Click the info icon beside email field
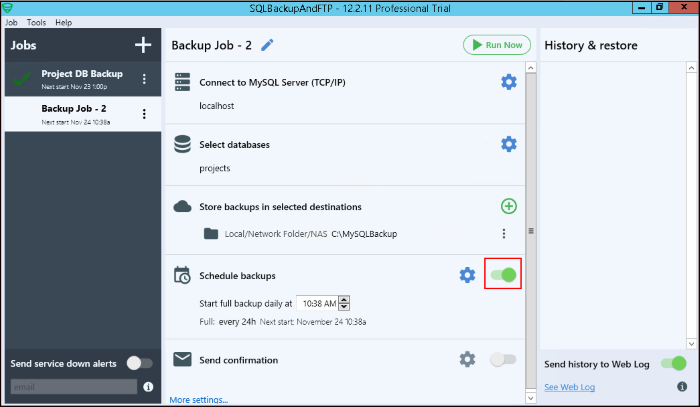The height and width of the screenshot is (407, 700). [148, 386]
